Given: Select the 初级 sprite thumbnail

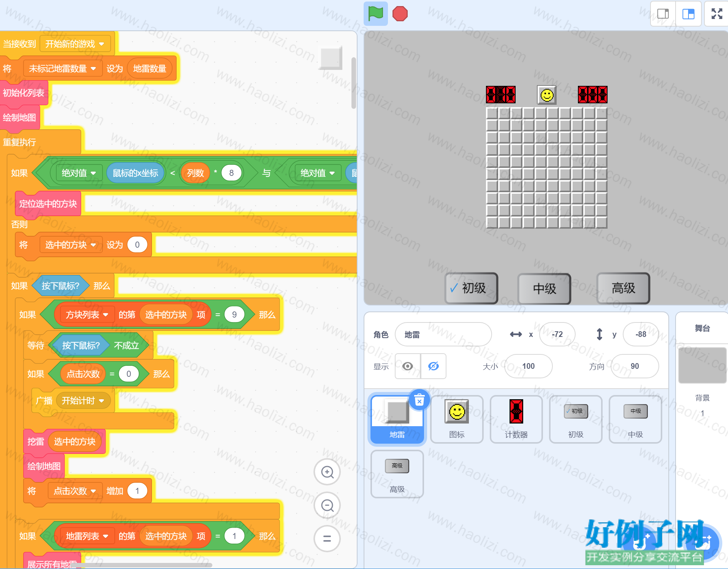Looking at the screenshot, I should point(576,419).
